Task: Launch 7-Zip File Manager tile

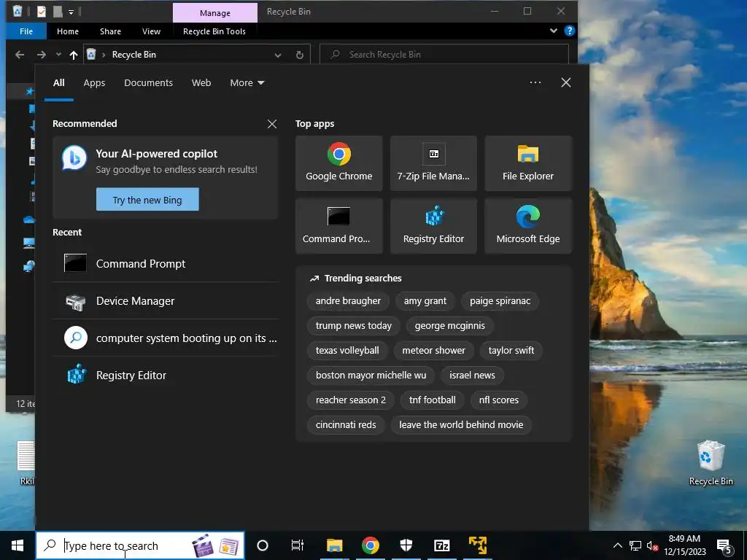Action: pyautogui.click(x=433, y=163)
